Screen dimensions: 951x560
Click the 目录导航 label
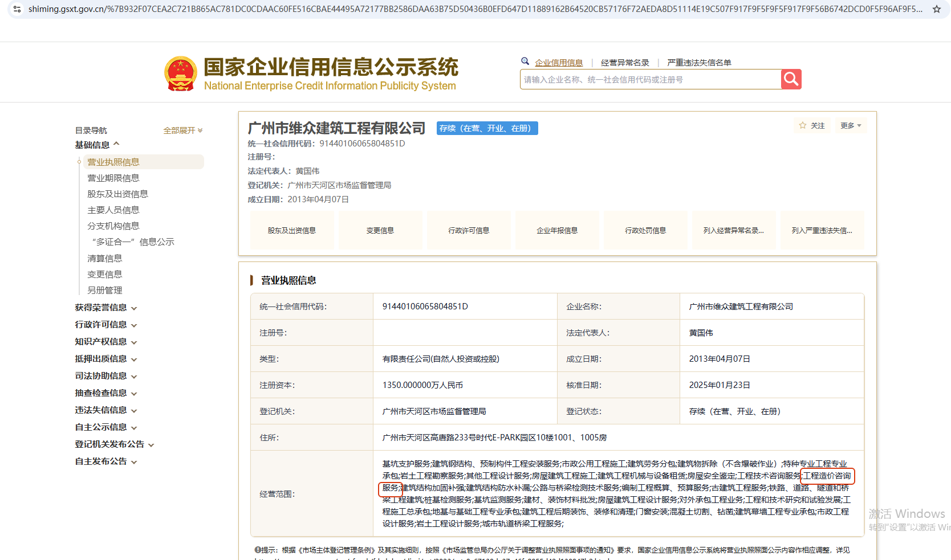(91, 130)
